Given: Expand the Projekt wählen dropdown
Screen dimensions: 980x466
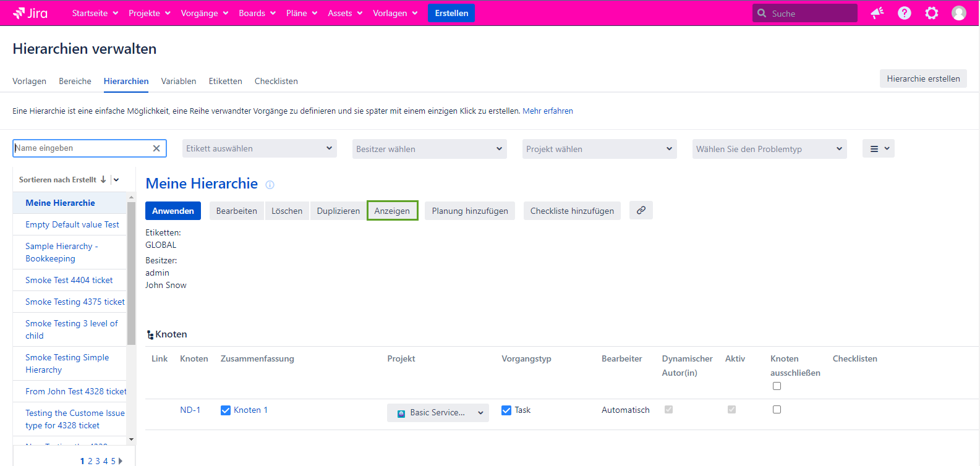Looking at the screenshot, I should 599,149.
